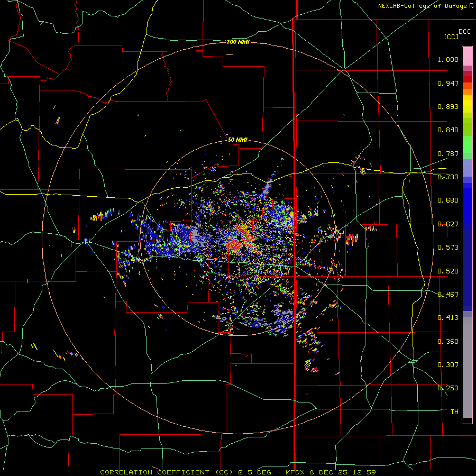The height and width of the screenshot is (476, 476).
Task: Select the 0.520 scale label
Action: coord(448,271)
